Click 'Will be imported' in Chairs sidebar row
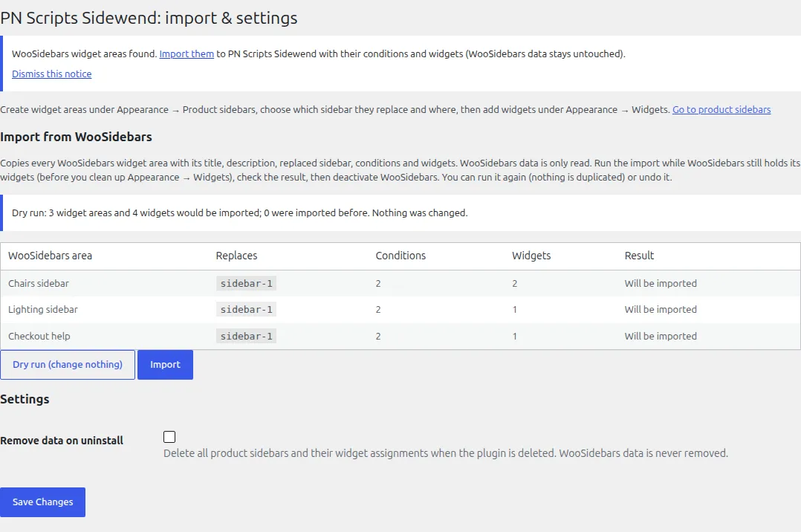Viewport: 801px width, 532px height. (661, 283)
